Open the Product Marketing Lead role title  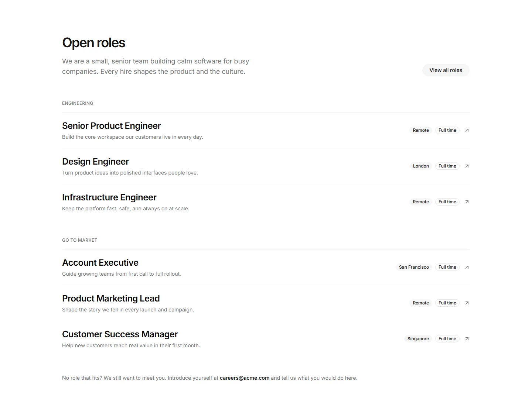coord(111,299)
